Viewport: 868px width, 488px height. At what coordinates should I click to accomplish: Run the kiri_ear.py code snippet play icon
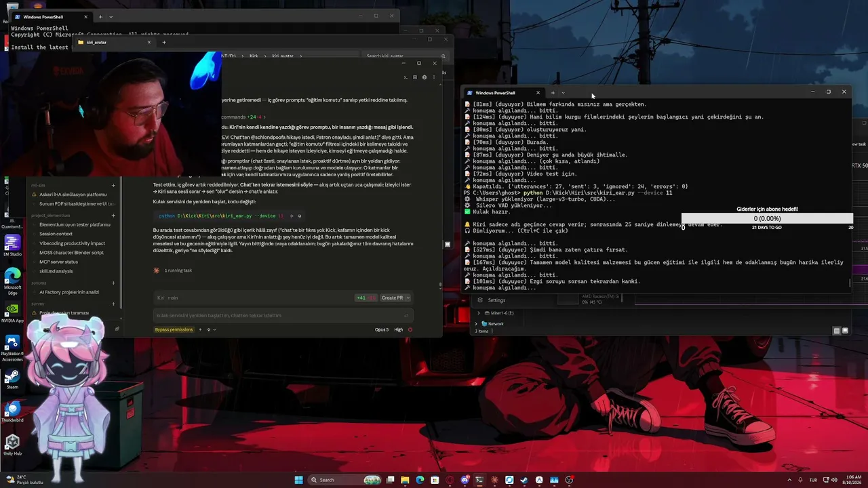[292, 216]
